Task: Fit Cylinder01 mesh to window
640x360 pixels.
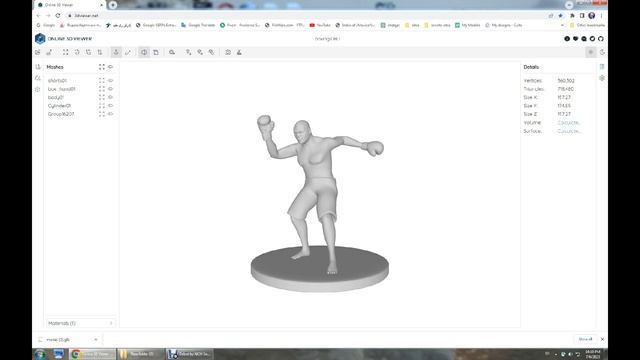Action: pos(102,106)
